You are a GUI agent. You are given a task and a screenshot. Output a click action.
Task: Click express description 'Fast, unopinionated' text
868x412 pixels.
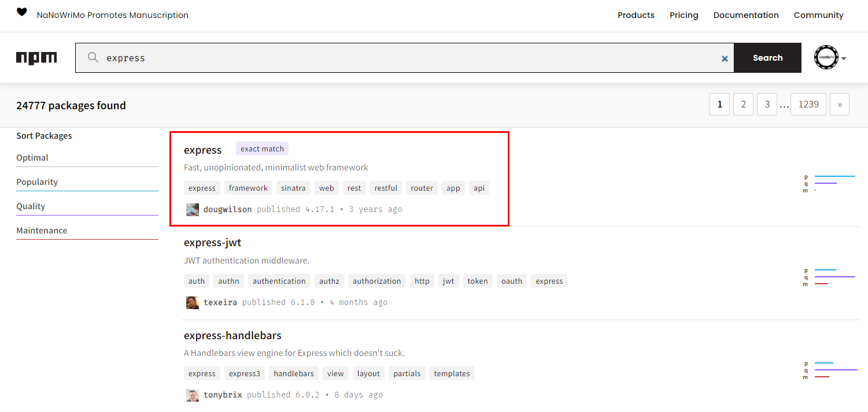(276, 168)
